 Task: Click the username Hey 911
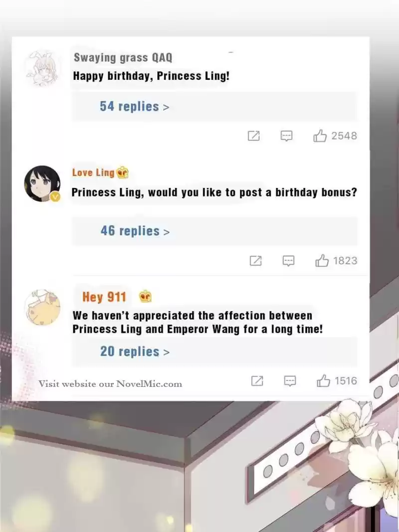coord(104,297)
